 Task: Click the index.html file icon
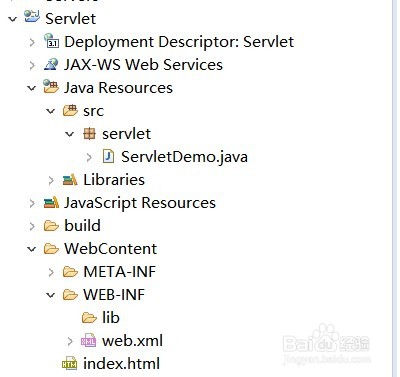tap(69, 363)
